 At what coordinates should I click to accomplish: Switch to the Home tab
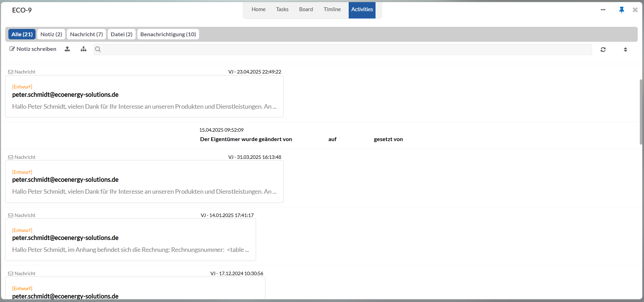[x=258, y=9]
